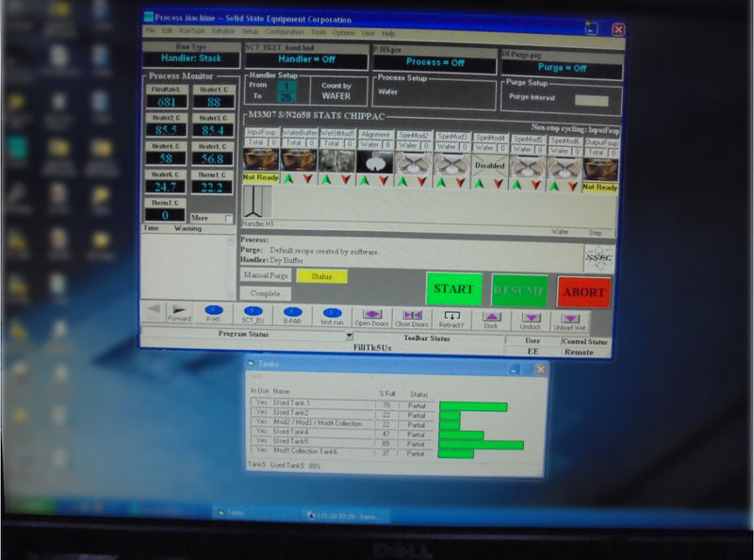The height and width of the screenshot is (560, 754).
Task: Click the Mod1 Collection Tank6 fill bar
Action: [456, 454]
